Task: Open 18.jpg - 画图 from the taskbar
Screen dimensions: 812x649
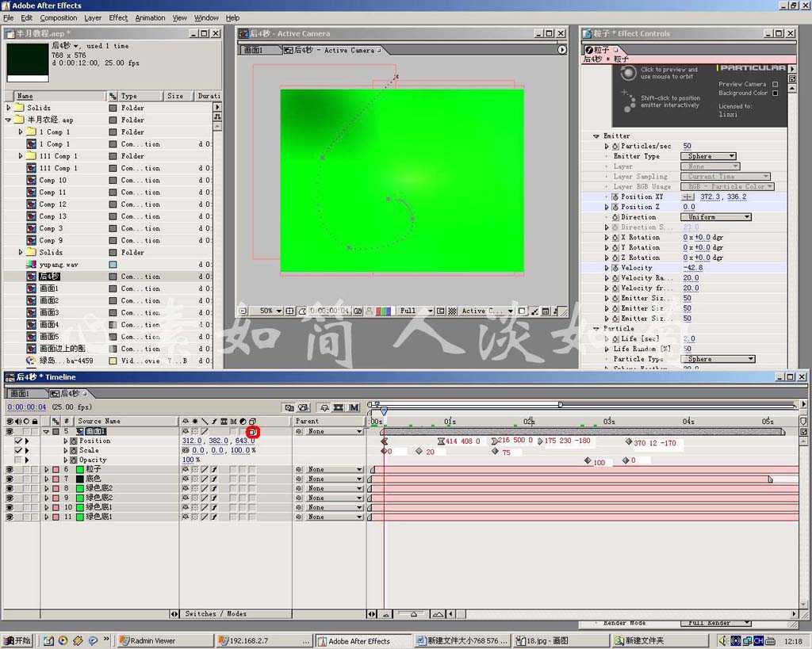Action: [561, 641]
